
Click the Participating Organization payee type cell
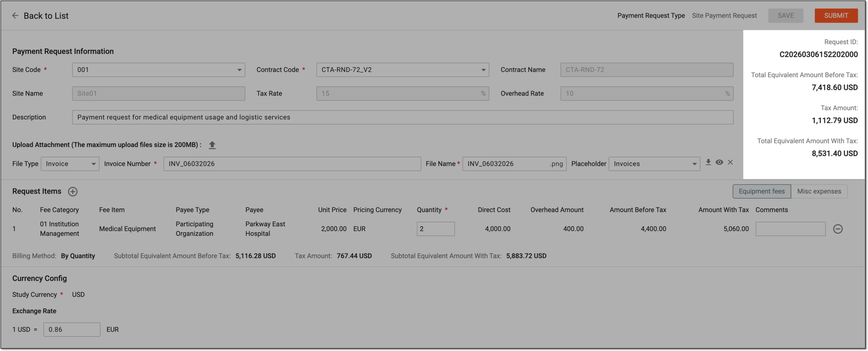pos(194,229)
